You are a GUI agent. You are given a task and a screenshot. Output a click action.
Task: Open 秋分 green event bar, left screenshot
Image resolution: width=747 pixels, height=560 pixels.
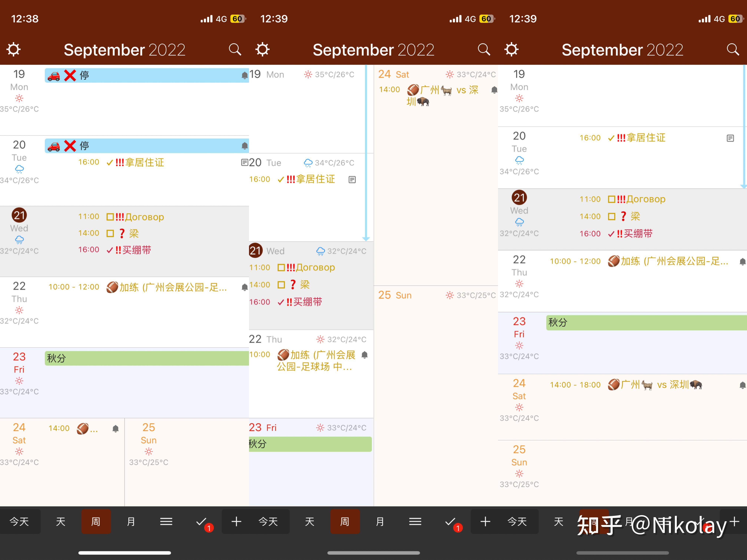pos(147,358)
